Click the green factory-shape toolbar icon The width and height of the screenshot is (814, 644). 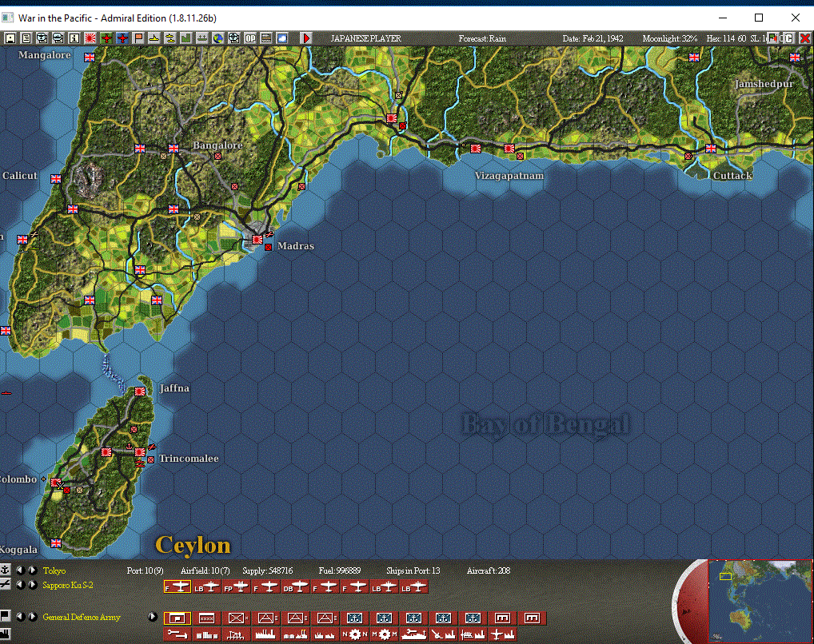(186, 38)
